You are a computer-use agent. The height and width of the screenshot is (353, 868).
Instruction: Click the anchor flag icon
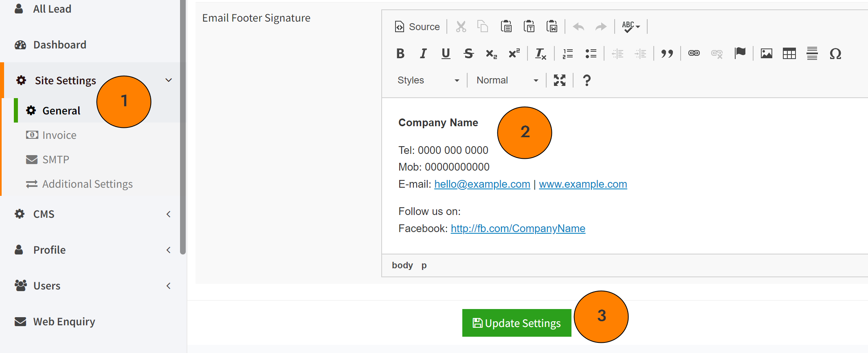pos(740,53)
